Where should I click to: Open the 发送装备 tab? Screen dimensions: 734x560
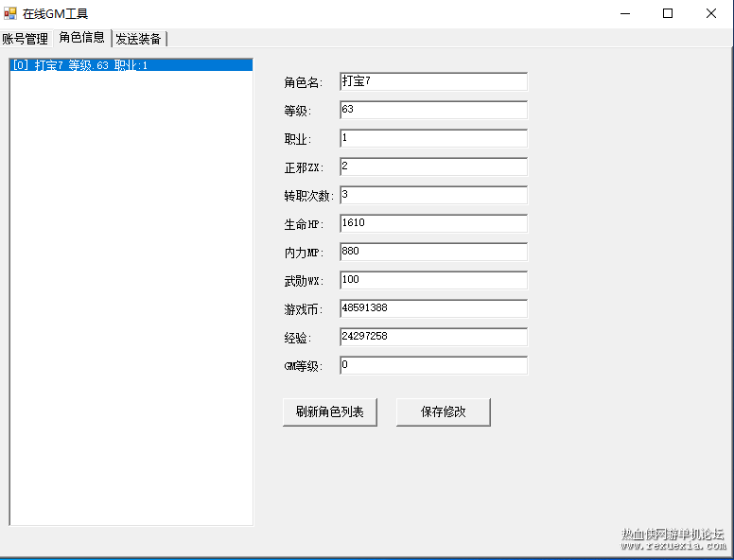point(138,39)
